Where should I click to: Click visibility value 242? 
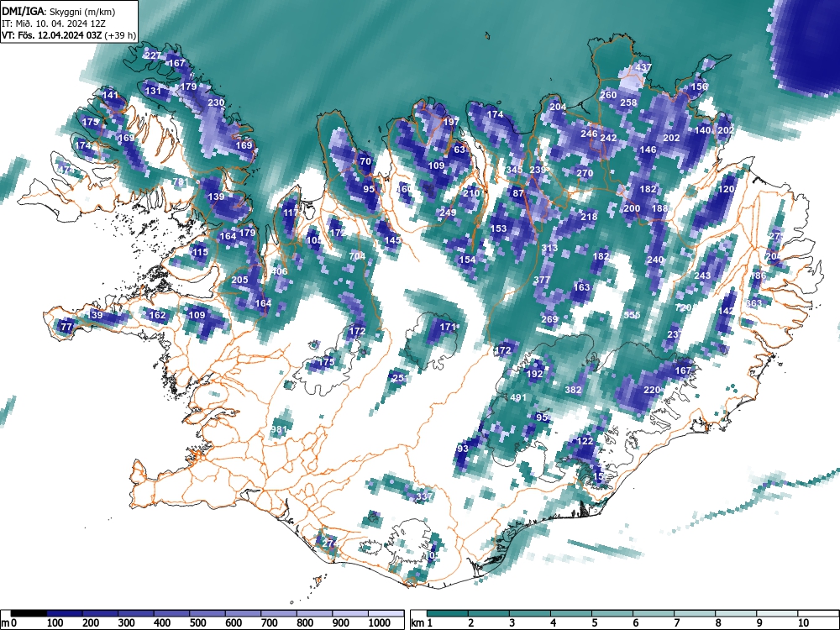point(608,138)
